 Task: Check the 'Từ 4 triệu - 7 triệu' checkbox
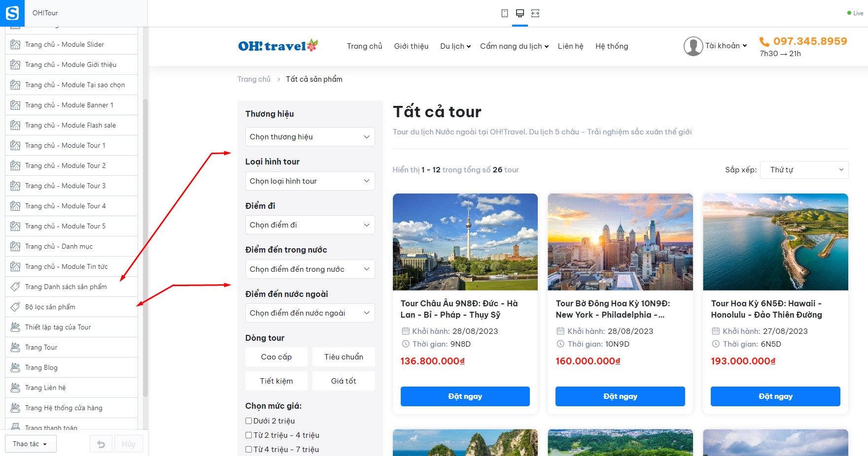249,450
